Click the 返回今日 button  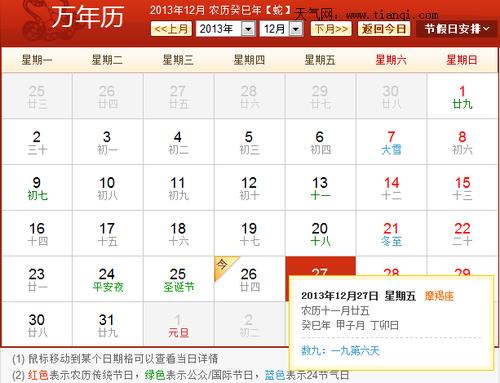[x=384, y=29]
